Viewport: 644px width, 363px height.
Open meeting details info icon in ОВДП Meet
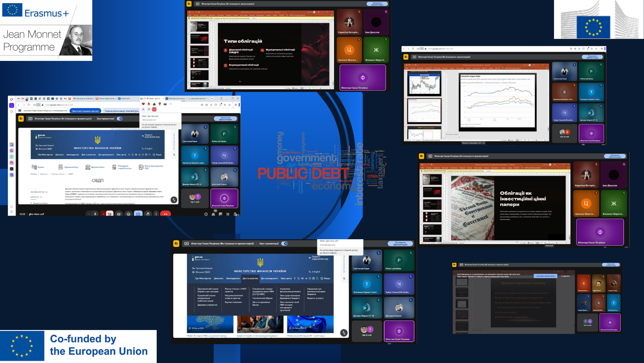(x=206, y=214)
